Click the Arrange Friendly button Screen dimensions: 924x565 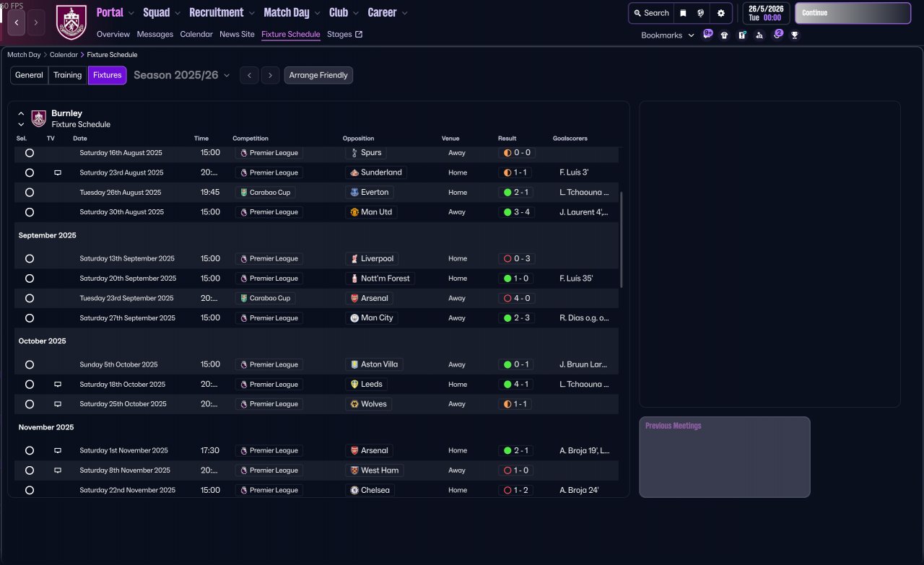[318, 75]
